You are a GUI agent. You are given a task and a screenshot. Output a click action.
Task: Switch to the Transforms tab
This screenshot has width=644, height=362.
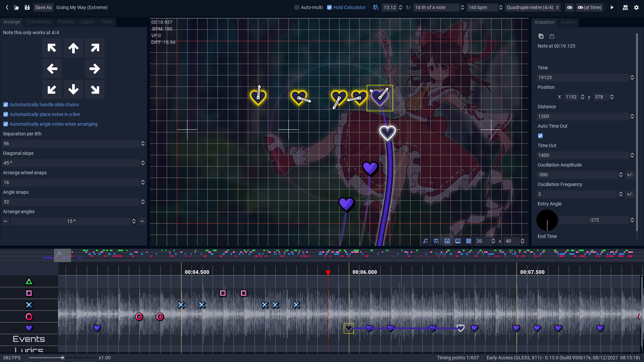point(39,22)
